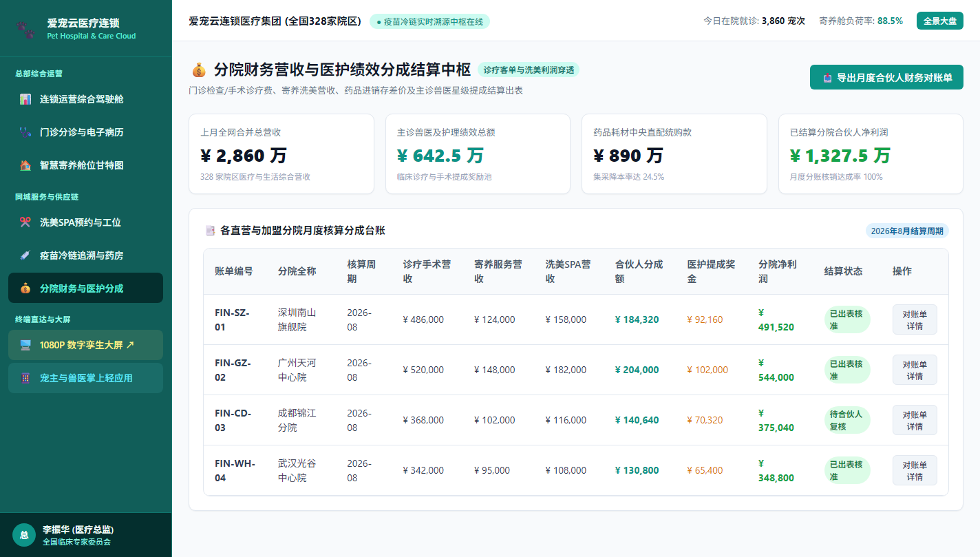Image resolution: width=980 pixels, height=557 pixels.
Task: Click the chart icon next to 连锁运营综合驾驶舱
Action: click(25, 99)
